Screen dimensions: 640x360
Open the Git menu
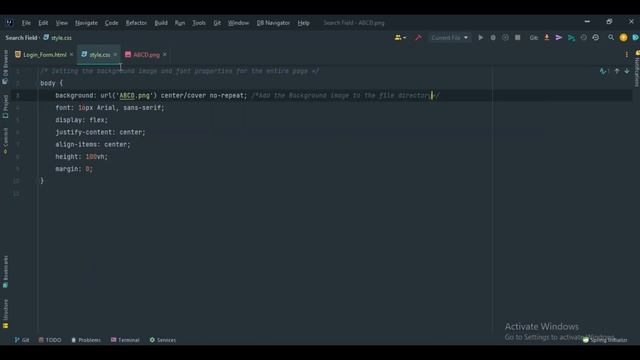[217, 23]
